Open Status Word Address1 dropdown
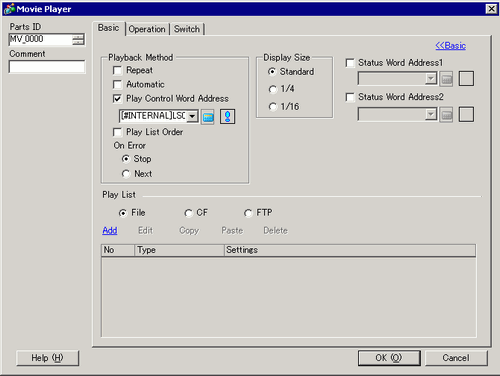Image resolution: width=500 pixels, height=376 pixels. [x=431, y=79]
